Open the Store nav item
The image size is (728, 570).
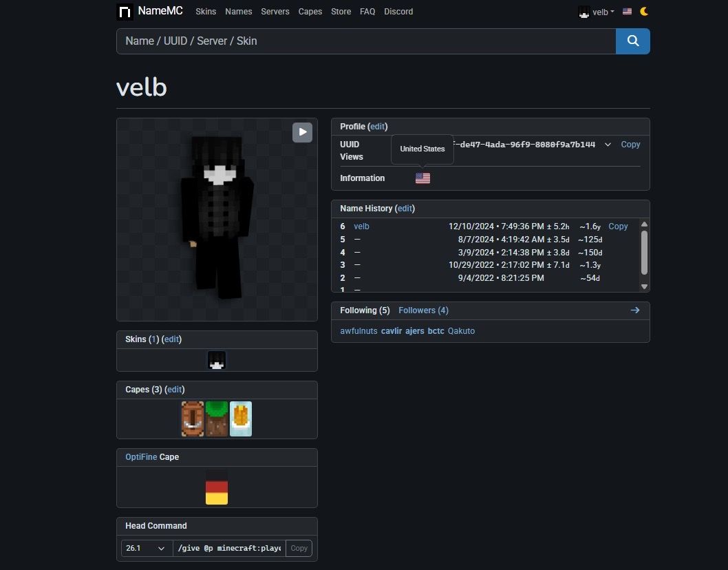(341, 12)
